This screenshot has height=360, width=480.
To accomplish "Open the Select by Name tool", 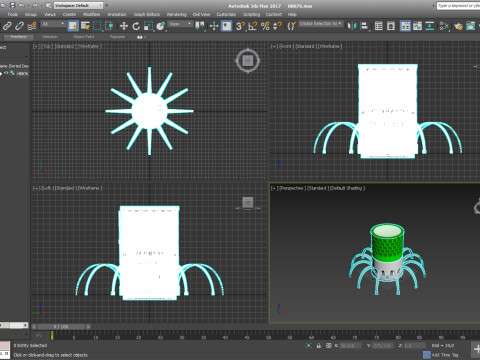I will coord(85,26).
